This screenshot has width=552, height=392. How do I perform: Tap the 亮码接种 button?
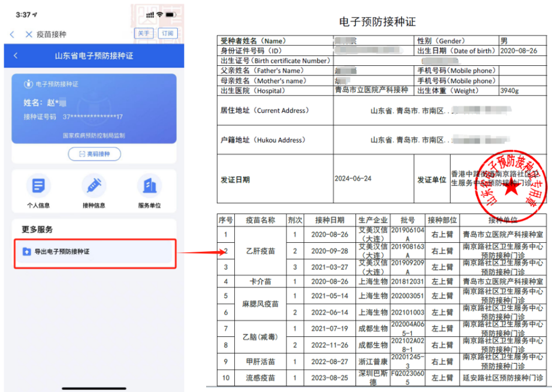coord(94,154)
